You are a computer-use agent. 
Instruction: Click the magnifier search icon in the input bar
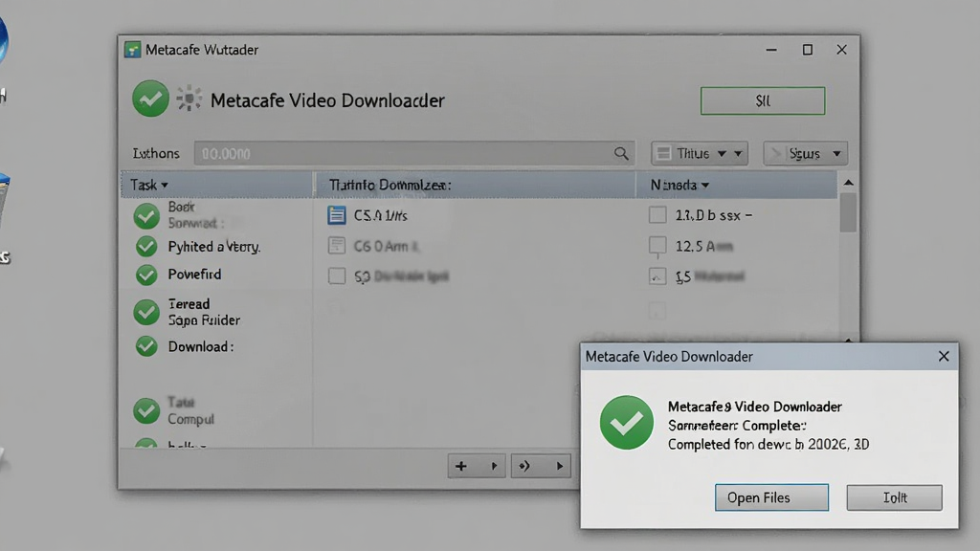click(x=620, y=153)
